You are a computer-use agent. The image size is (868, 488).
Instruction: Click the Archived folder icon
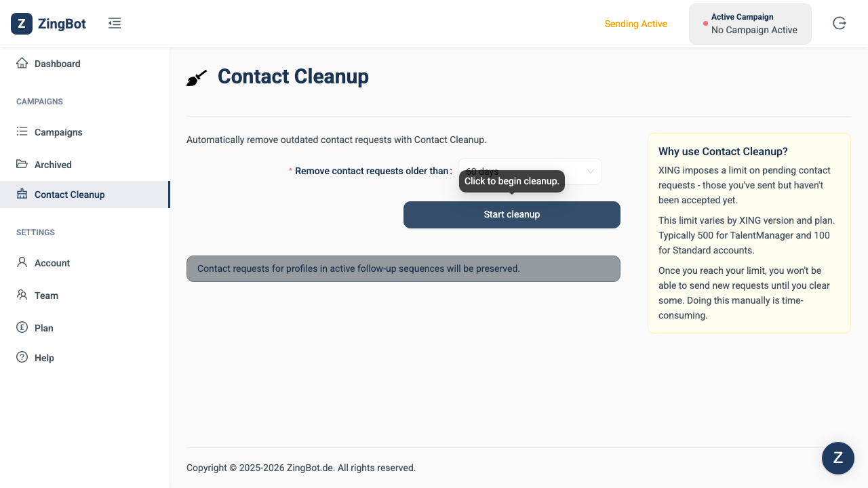(22, 164)
